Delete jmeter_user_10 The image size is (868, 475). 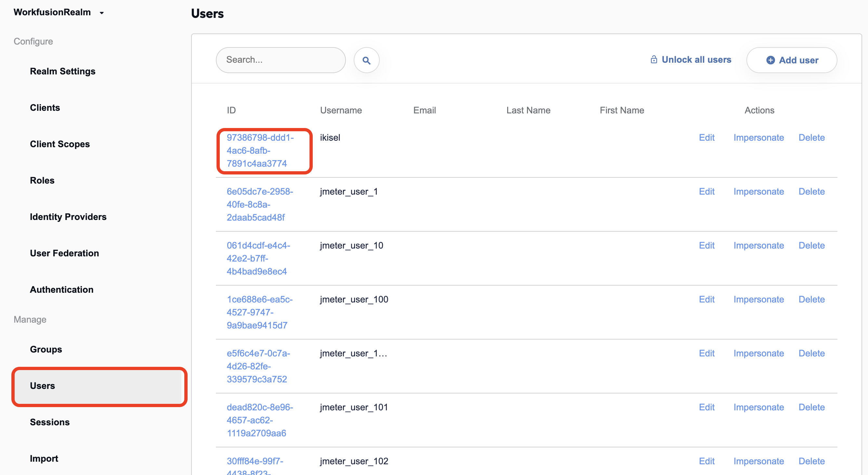[811, 245]
